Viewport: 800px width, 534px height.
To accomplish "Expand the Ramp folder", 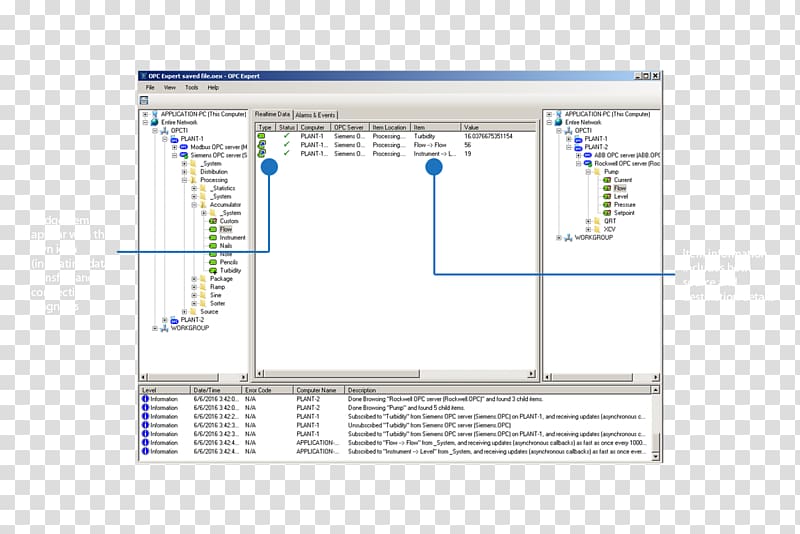I will point(194,287).
